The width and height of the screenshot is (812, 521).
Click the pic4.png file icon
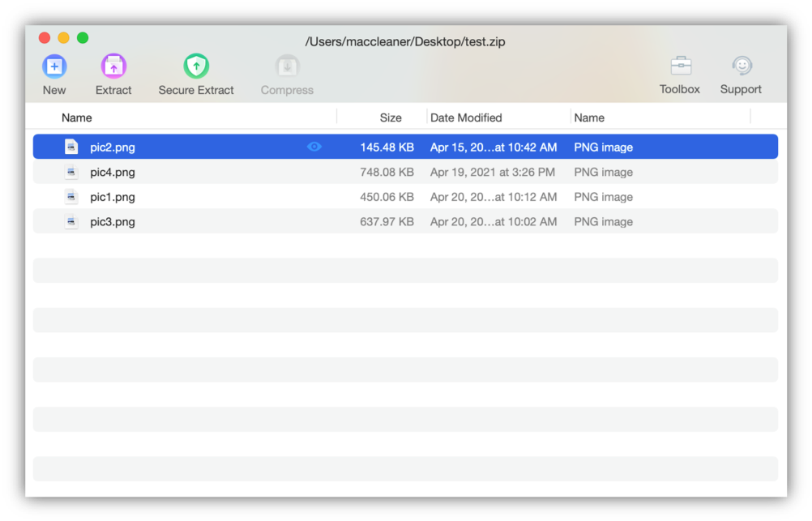(72, 172)
